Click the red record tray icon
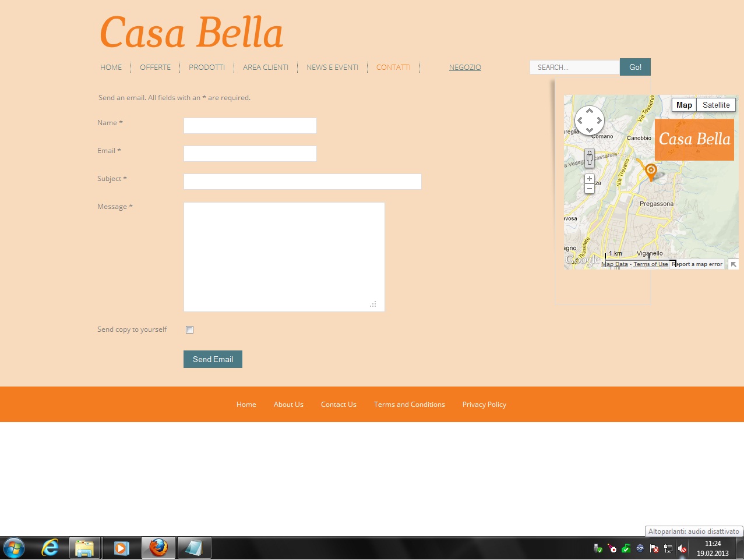744x560 pixels. [612, 548]
